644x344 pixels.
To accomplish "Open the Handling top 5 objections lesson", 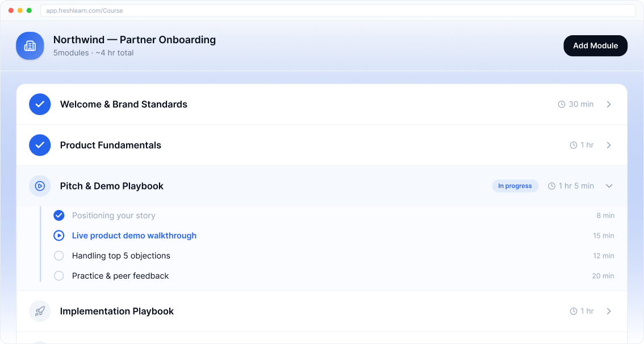I will (121, 256).
